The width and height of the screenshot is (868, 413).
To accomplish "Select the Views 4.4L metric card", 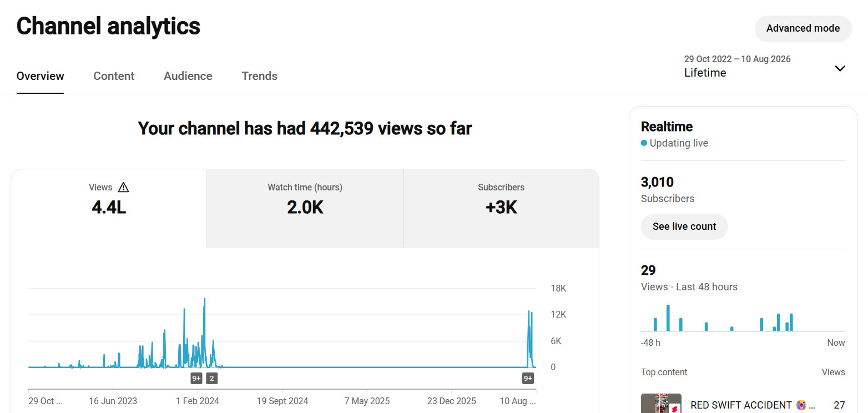I will click(x=109, y=208).
